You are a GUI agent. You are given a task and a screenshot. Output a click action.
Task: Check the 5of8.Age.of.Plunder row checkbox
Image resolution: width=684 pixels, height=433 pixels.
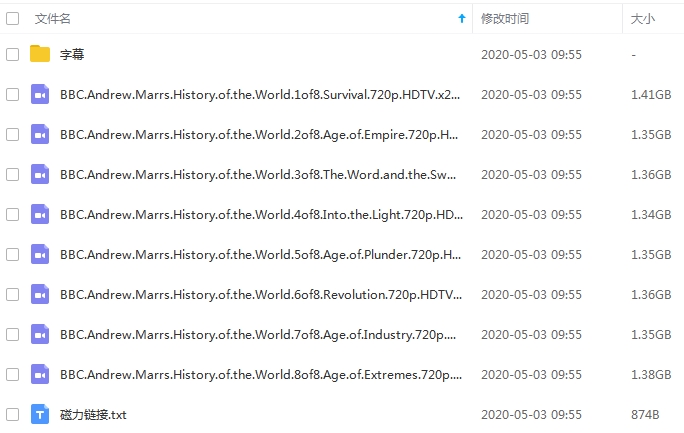[x=13, y=255]
